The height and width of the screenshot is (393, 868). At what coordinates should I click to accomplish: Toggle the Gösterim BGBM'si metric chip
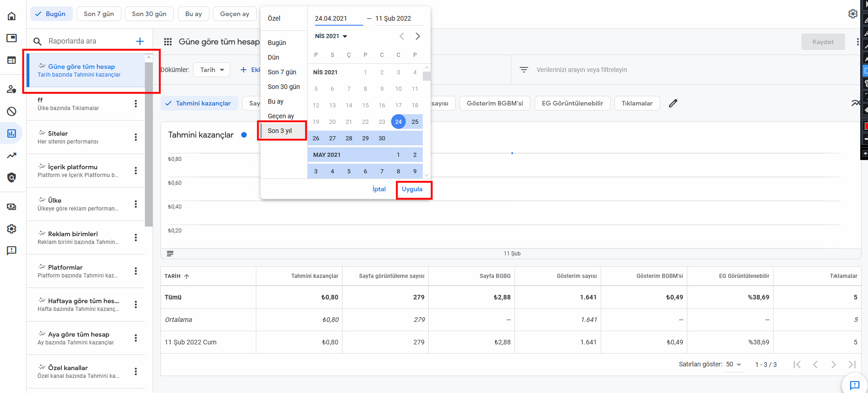tap(494, 103)
